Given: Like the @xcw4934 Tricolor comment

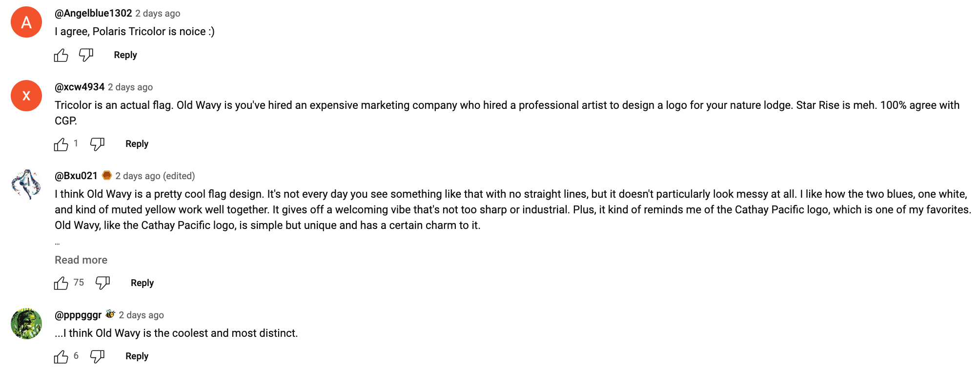Looking at the screenshot, I should click(61, 144).
